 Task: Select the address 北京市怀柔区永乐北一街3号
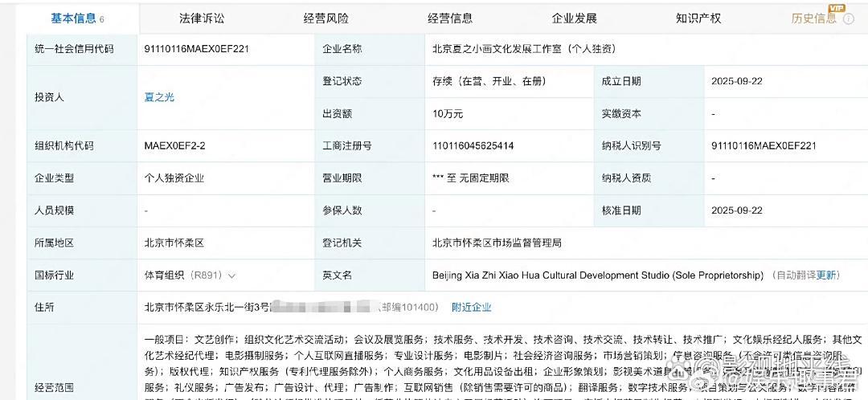(x=207, y=307)
